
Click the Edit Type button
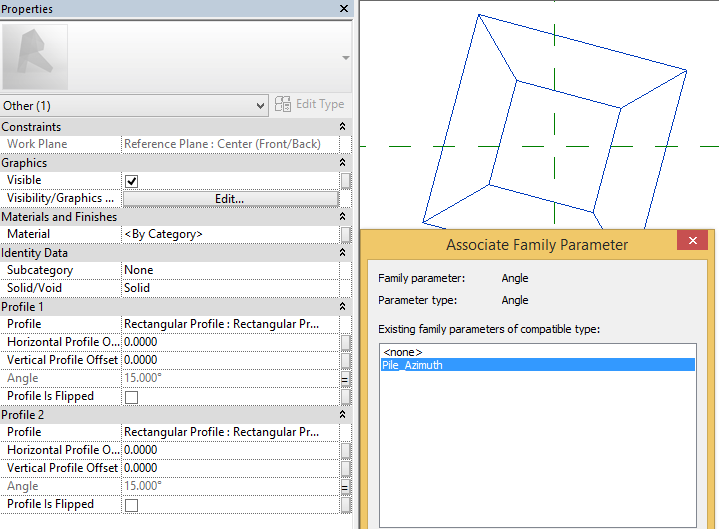(310, 105)
